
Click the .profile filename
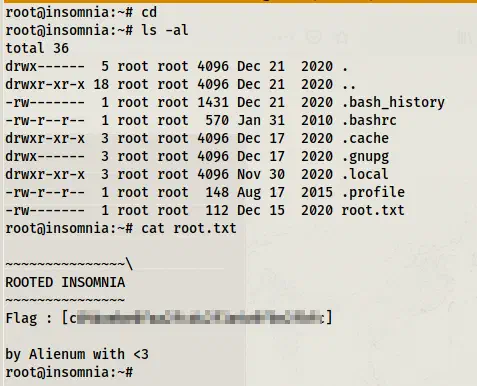(x=373, y=193)
